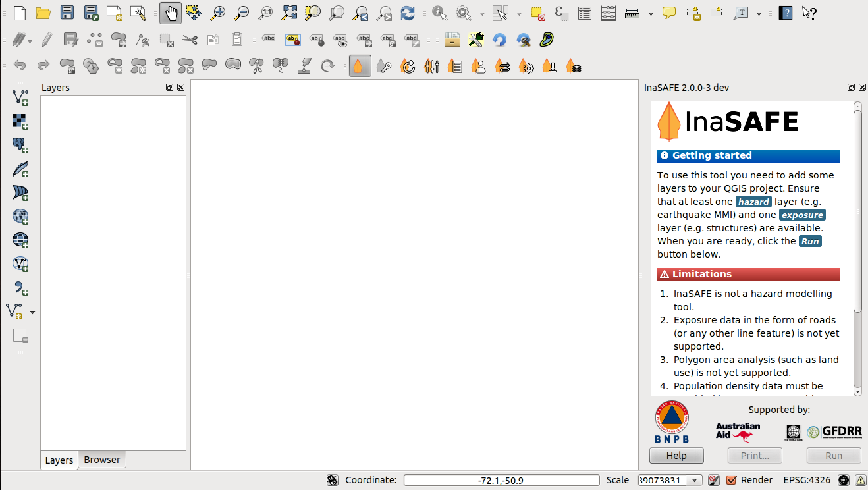The height and width of the screenshot is (490, 868).
Task: Toggle editing pencil icon
Action: pos(47,40)
